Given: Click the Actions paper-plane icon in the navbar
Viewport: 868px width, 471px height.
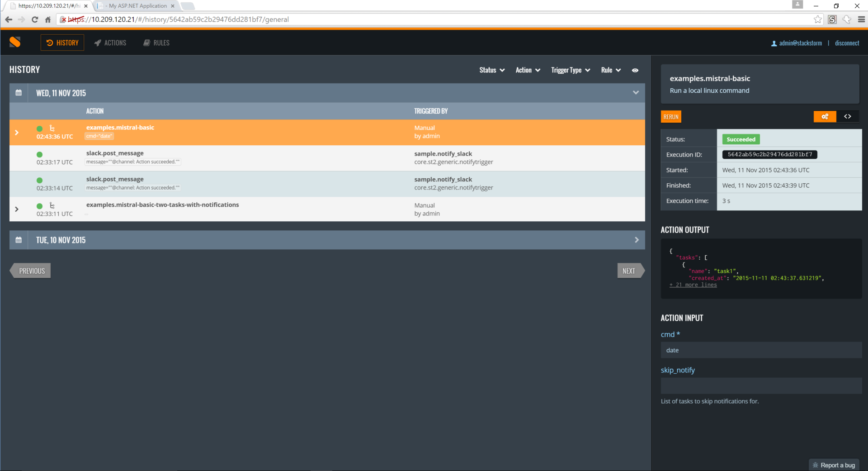Looking at the screenshot, I should pyautogui.click(x=98, y=43).
